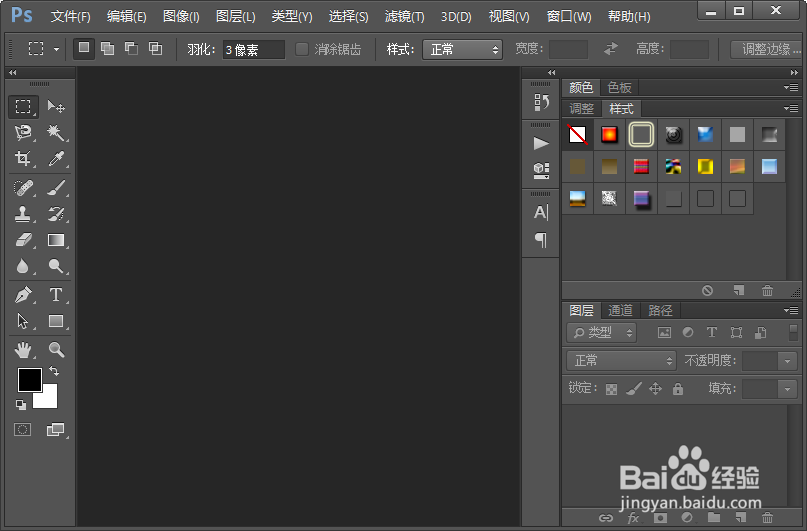Click the link layers button
The height and width of the screenshot is (531, 807).
click(x=606, y=518)
